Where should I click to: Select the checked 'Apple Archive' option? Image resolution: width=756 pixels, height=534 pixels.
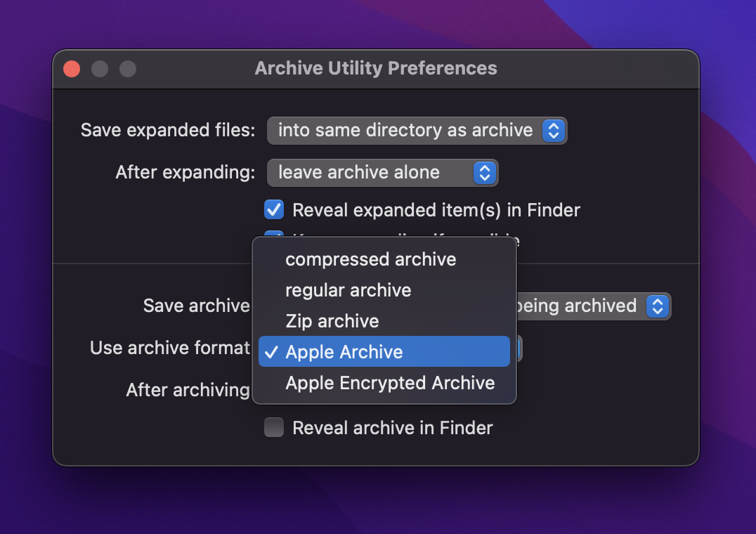(x=344, y=352)
